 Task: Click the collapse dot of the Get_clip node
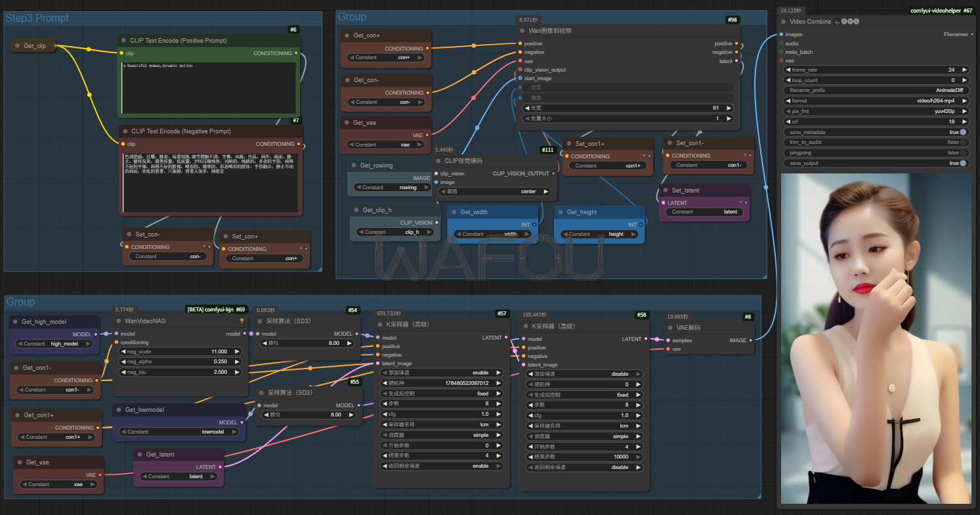(17, 46)
